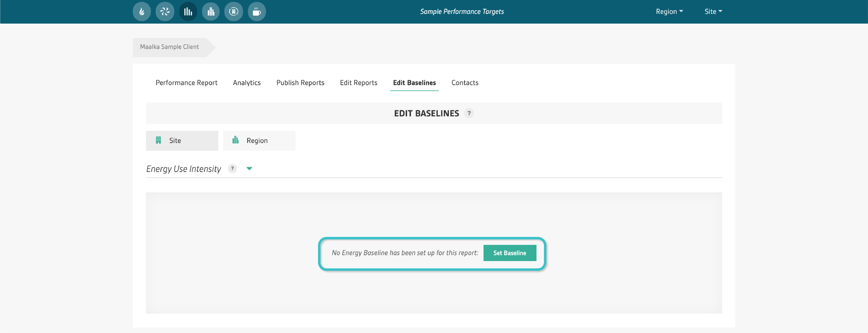Click the Set Baseline button
Image resolution: width=868 pixels, height=333 pixels.
510,253
